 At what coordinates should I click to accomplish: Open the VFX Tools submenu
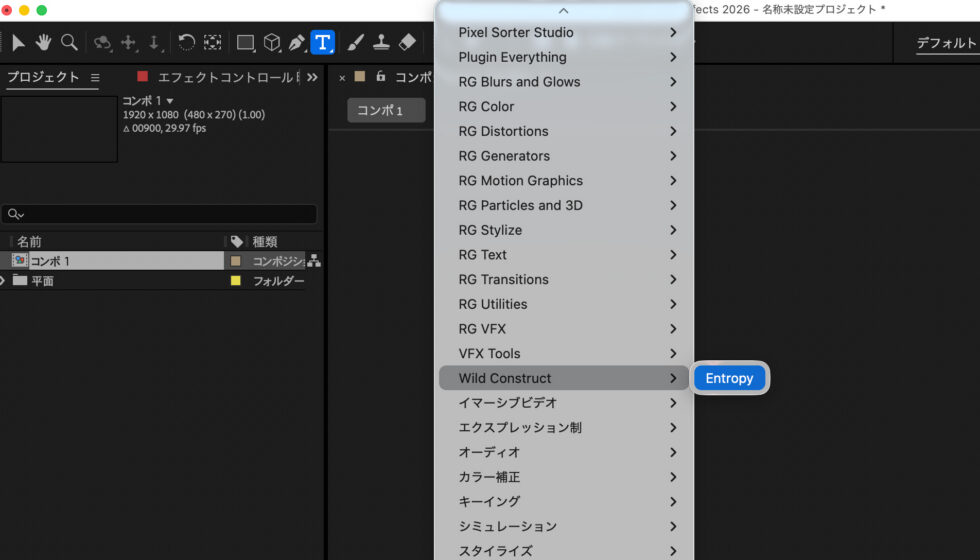coord(566,353)
